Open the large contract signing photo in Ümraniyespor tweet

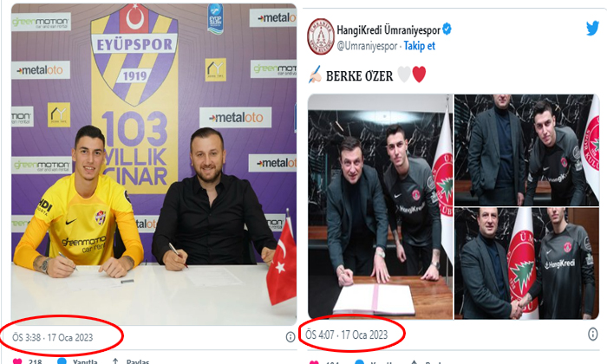(380, 206)
